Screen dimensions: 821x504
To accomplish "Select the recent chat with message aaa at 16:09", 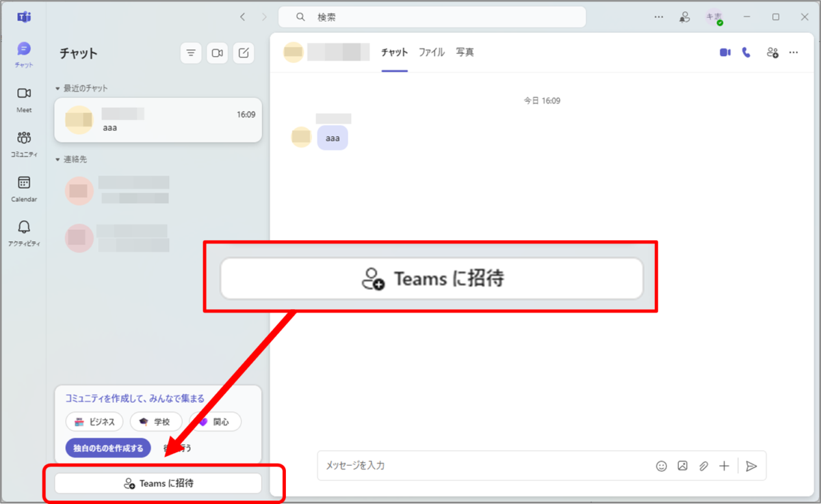I will coord(158,120).
